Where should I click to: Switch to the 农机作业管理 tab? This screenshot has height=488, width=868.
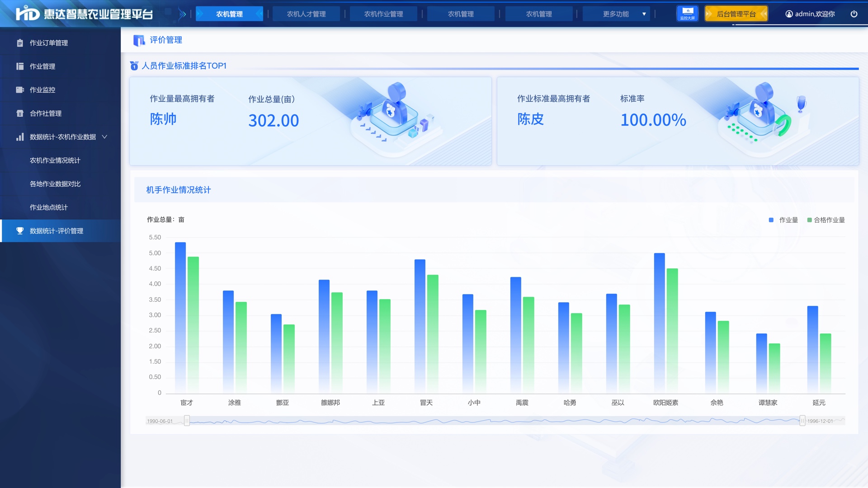pos(383,14)
